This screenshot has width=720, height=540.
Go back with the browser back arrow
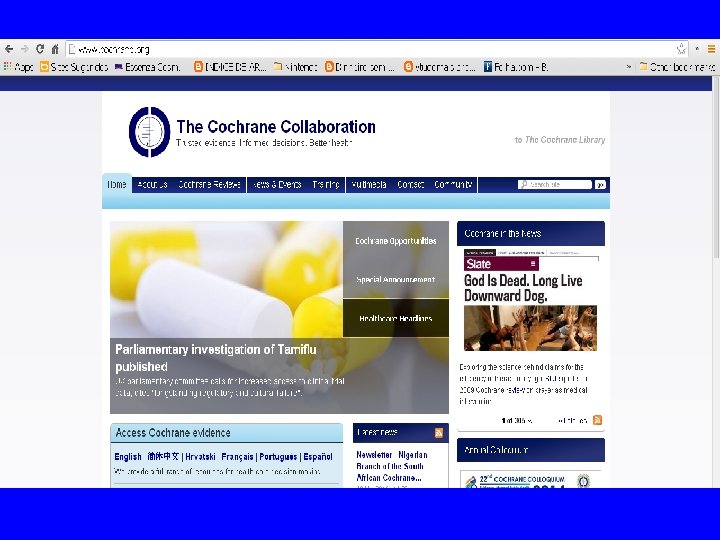click(9, 49)
